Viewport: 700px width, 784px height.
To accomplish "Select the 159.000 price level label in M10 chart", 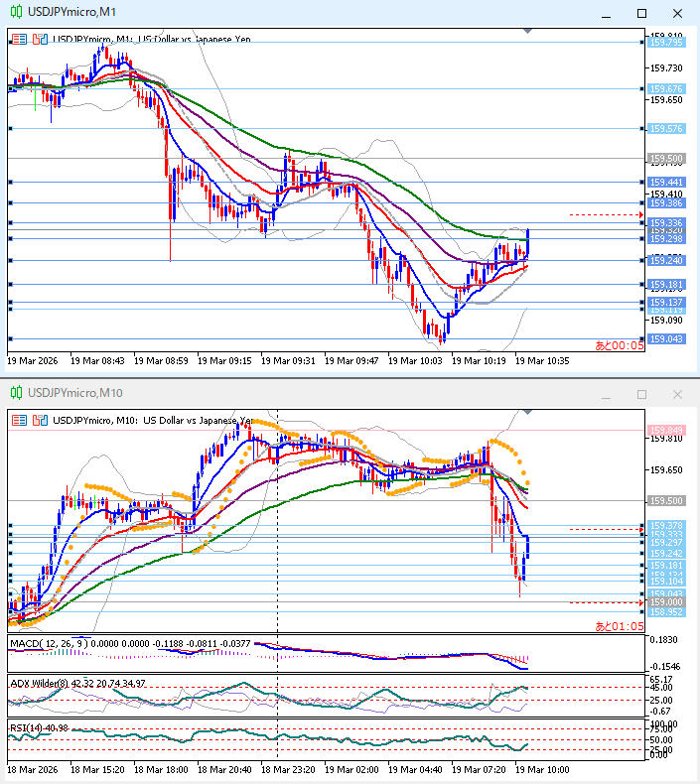I will point(665,602).
